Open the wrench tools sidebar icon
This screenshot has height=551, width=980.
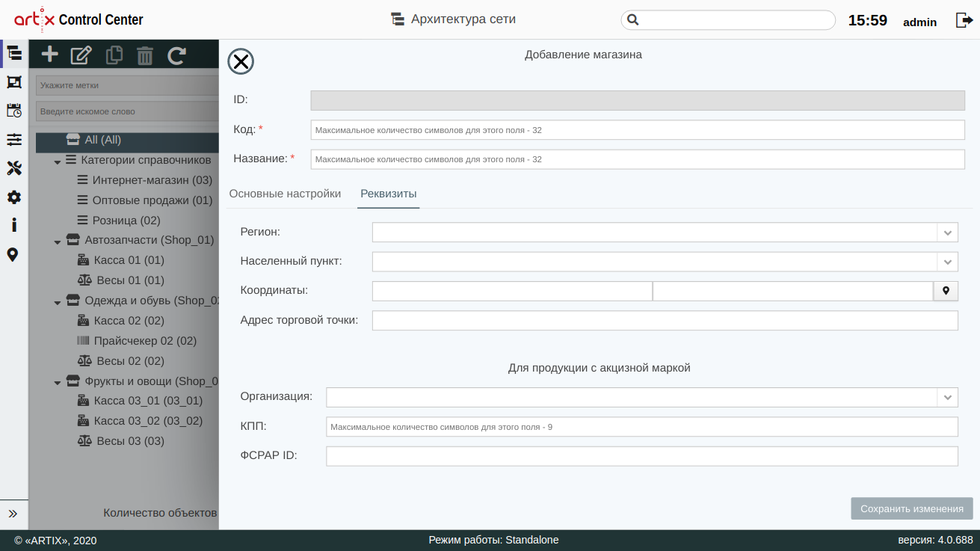pos(14,168)
